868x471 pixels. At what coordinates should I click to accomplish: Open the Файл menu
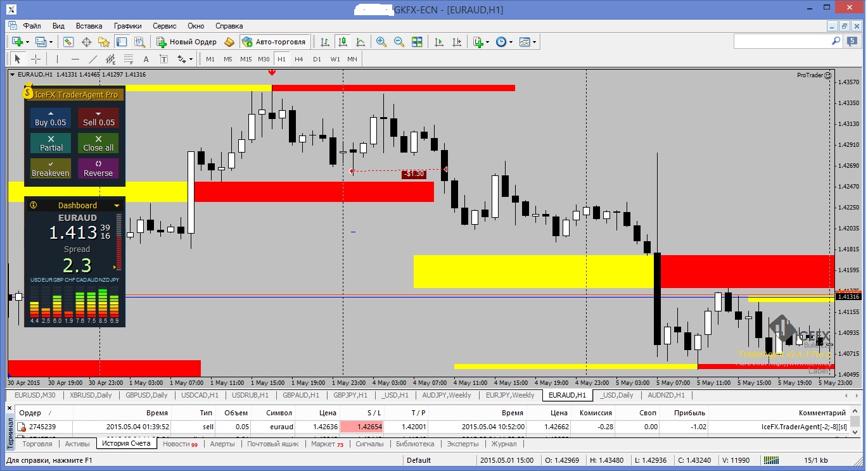click(32, 26)
